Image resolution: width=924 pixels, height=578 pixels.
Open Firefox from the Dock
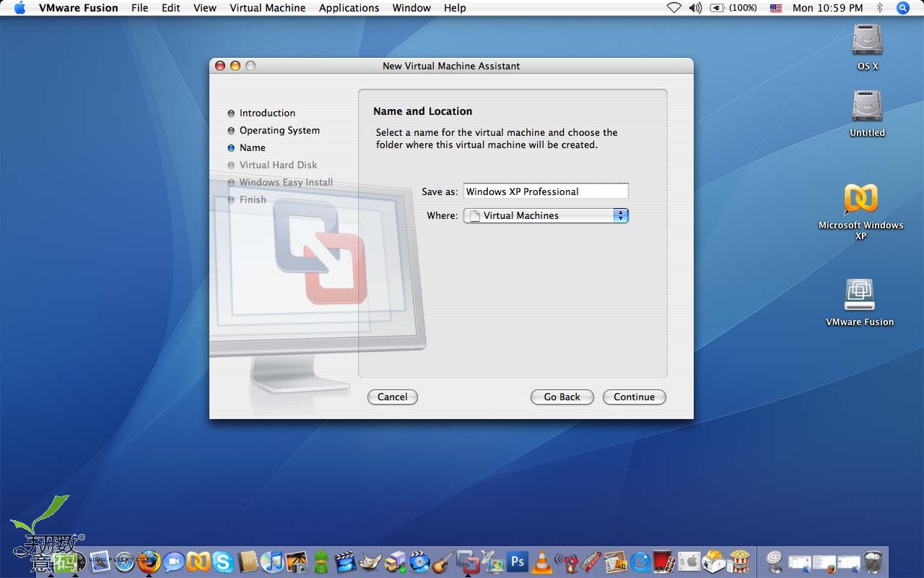point(149,561)
